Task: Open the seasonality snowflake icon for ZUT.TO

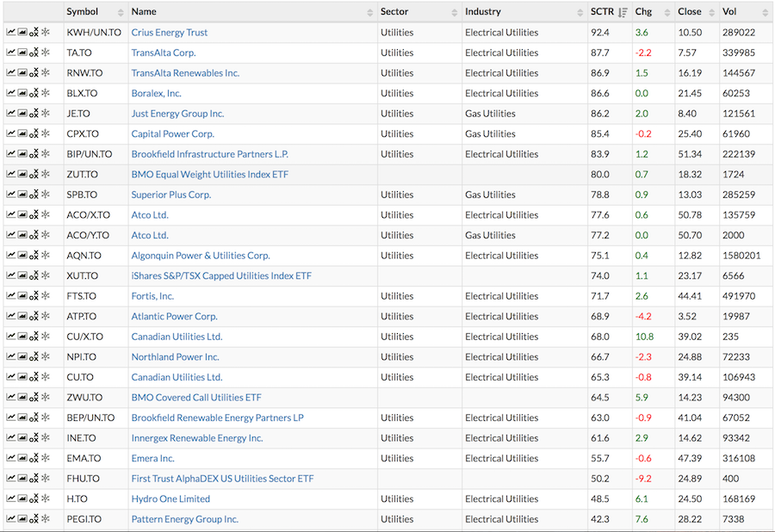Action: pos(46,174)
